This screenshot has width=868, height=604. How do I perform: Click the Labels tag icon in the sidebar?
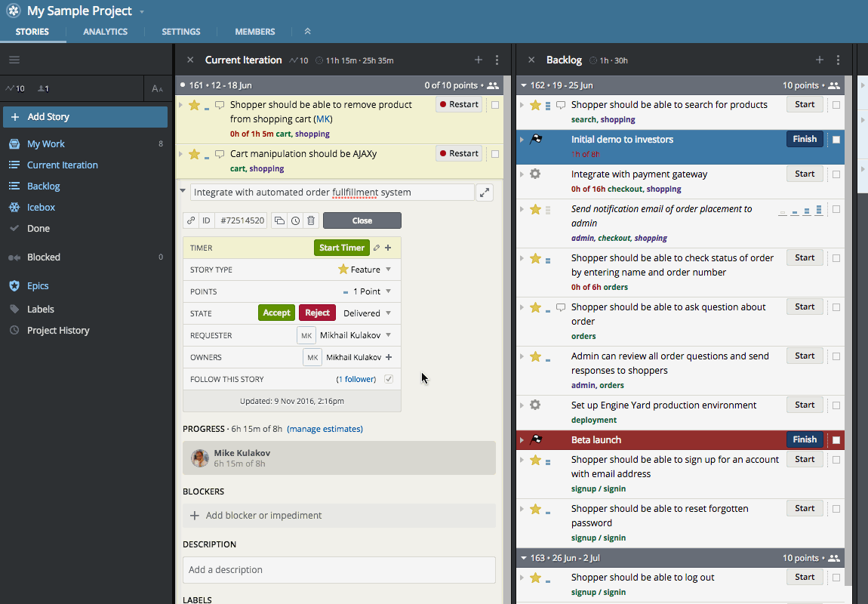[14, 309]
